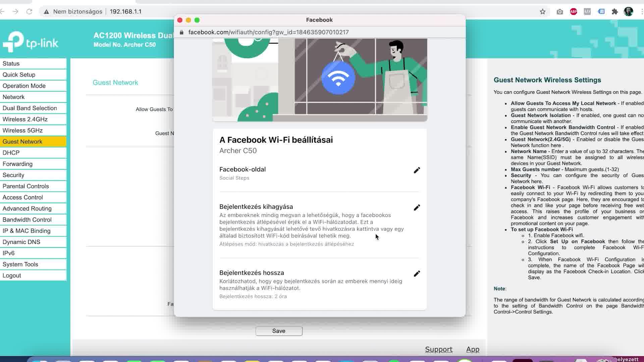Click the not-secure warning icon
The width and height of the screenshot is (644, 362).
click(x=46, y=12)
